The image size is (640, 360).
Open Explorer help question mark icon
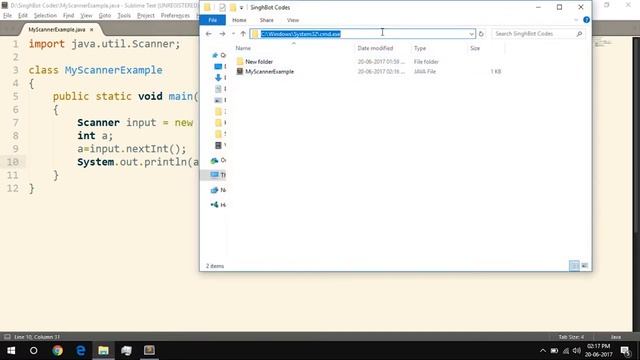[x=586, y=20]
